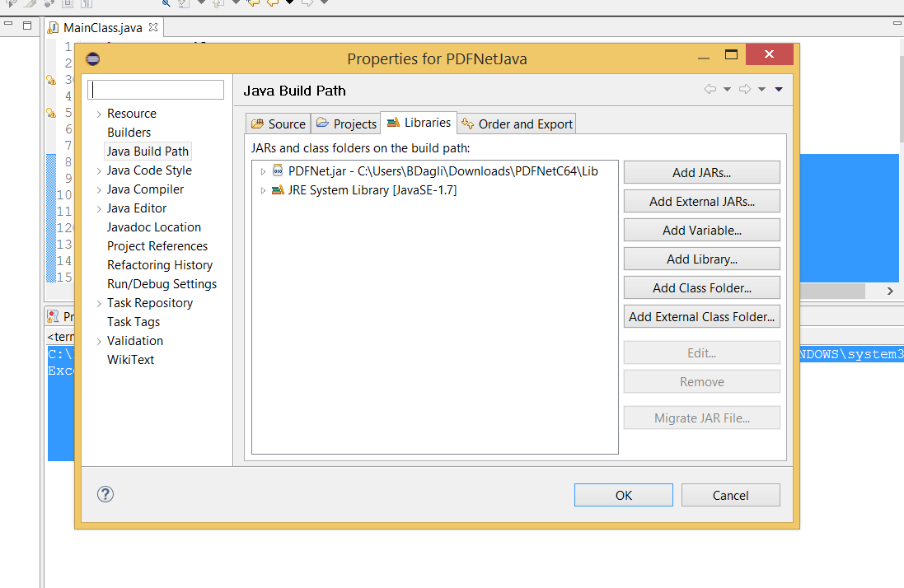Select Refactoring History in the tree
The image size is (904, 588).
[160, 265]
